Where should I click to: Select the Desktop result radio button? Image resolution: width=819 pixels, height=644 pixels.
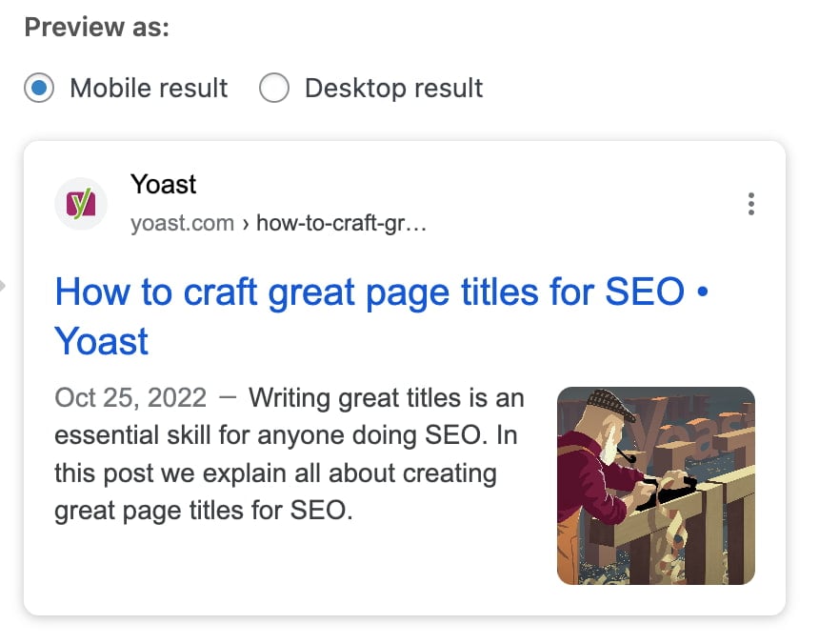[x=273, y=89]
